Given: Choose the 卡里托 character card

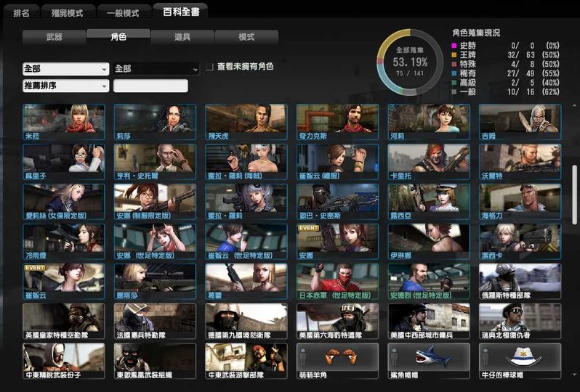Looking at the screenshot, I should pos(429,162).
